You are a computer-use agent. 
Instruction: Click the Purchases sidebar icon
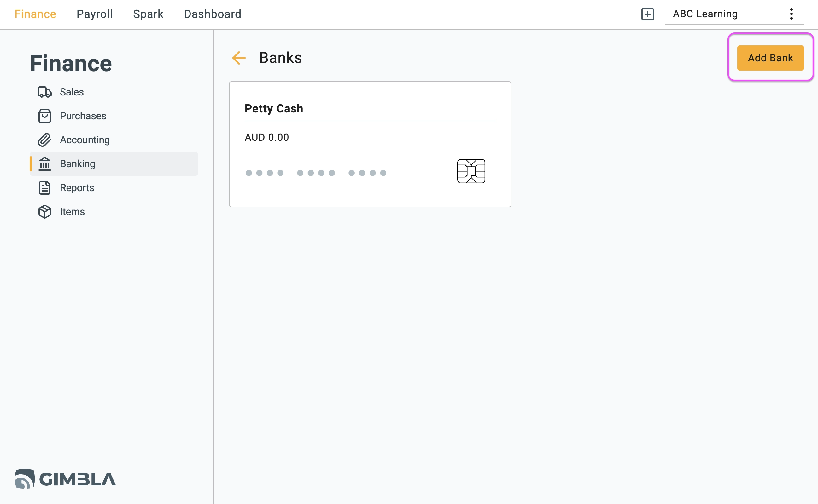click(44, 116)
